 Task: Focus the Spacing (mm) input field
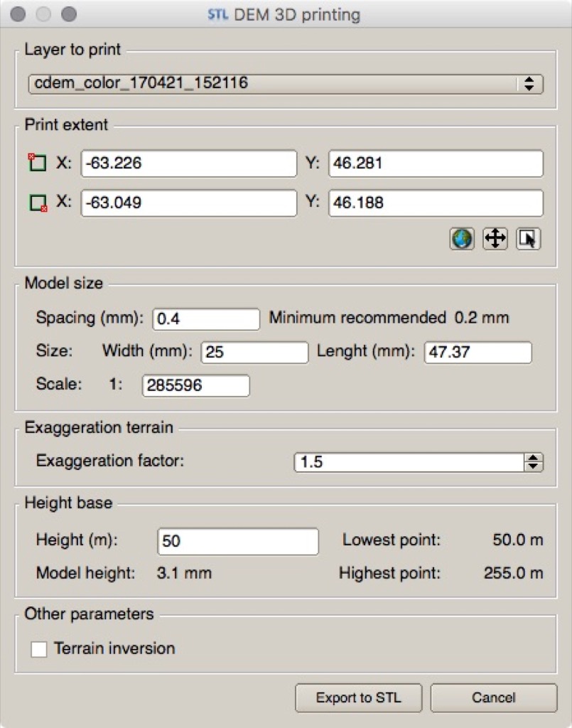[206, 319]
